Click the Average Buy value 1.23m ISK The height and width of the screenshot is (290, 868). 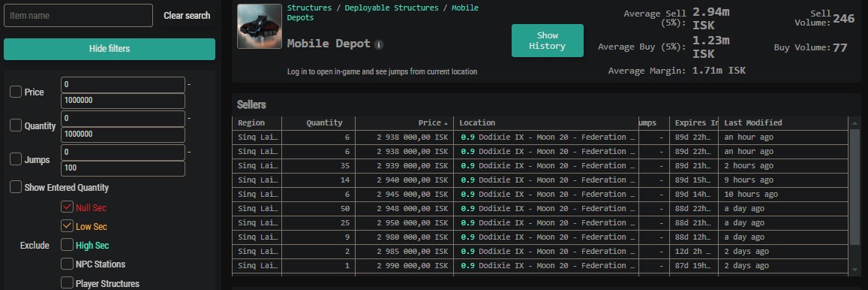click(710, 47)
